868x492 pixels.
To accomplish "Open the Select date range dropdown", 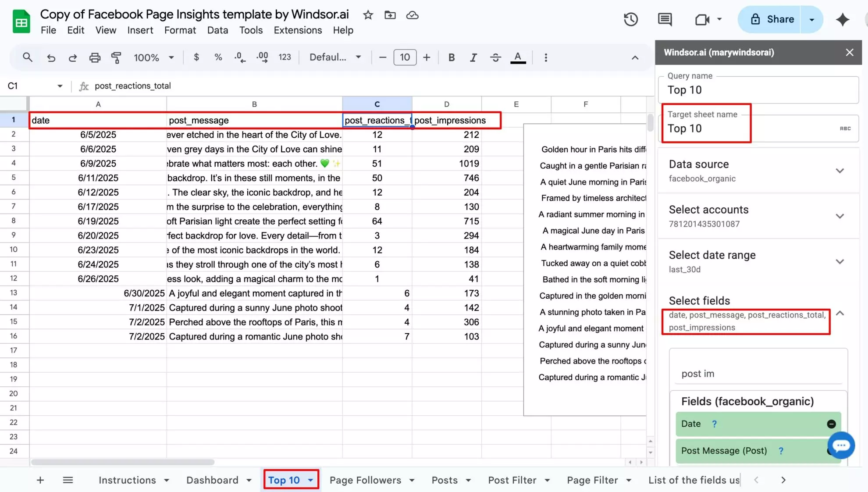I will point(840,261).
